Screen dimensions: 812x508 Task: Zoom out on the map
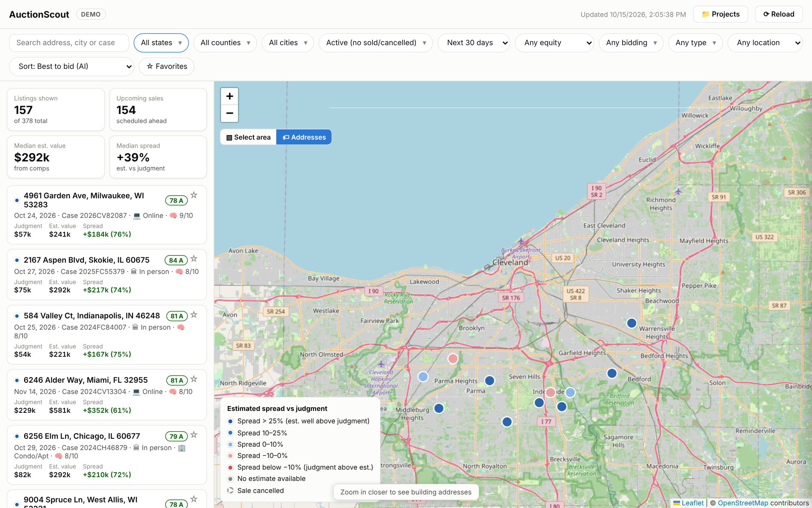click(x=229, y=113)
